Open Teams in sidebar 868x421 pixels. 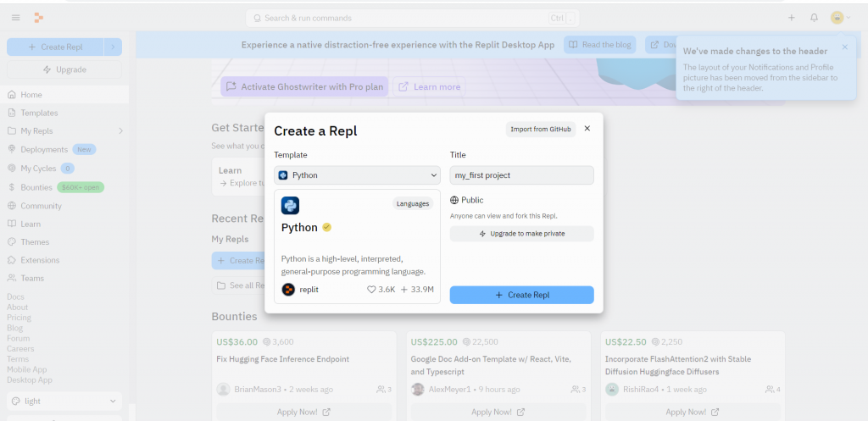coord(64,279)
